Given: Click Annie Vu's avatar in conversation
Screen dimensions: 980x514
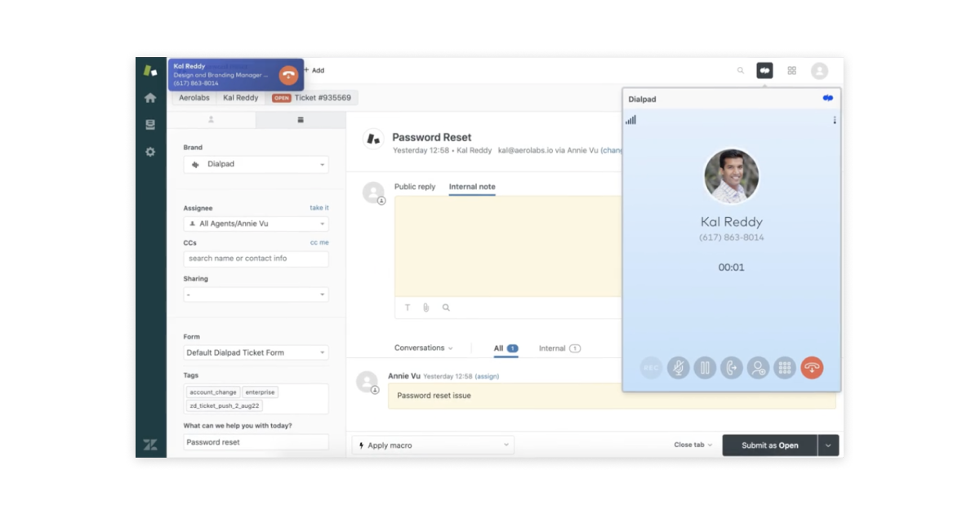Looking at the screenshot, I should pyautogui.click(x=367, y=382).
